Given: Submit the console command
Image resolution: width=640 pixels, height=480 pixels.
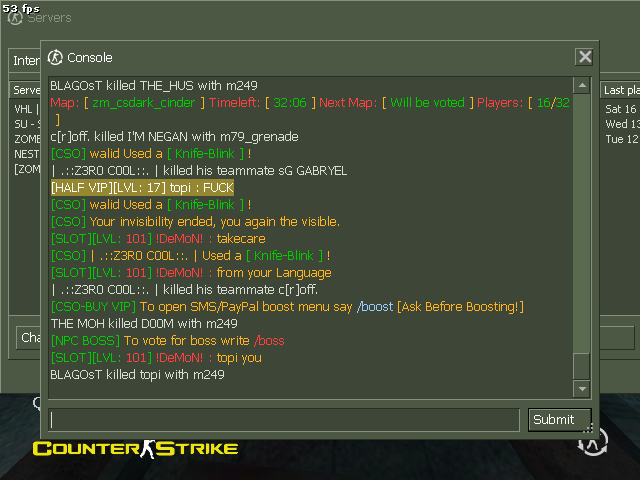Looking at the screenshot, I should coord(560,420).
